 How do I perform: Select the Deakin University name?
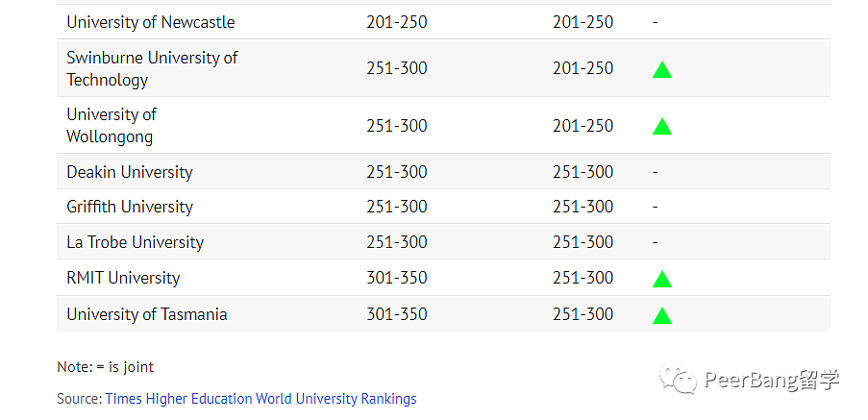pyautogui.click(x=130, y=172)
